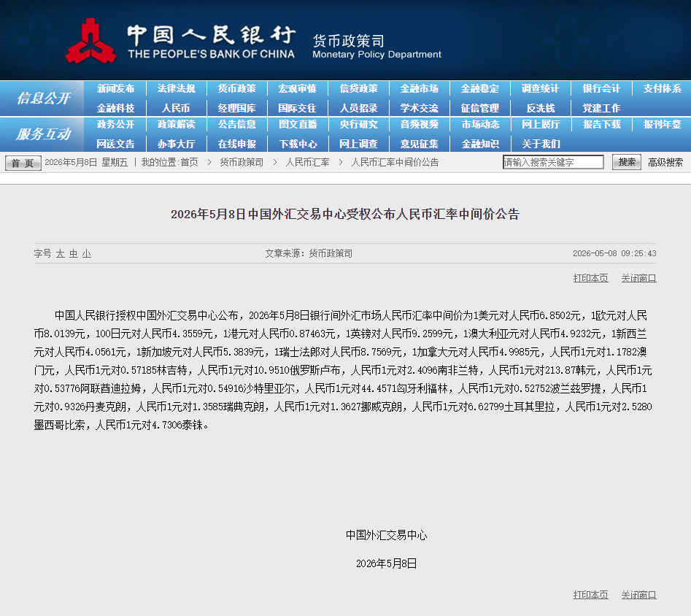Open 在线申报 menu item

237,144
